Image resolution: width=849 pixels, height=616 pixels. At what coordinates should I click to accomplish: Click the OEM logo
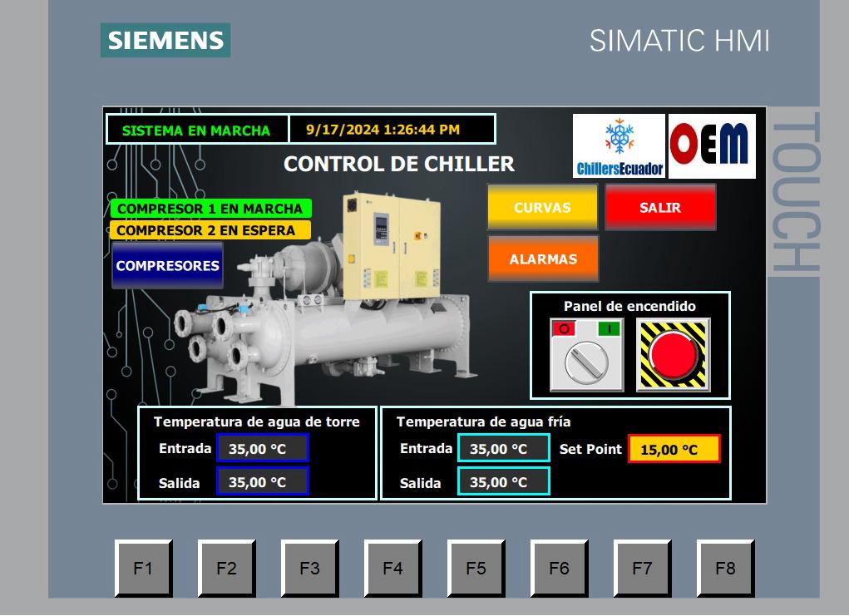pyautogui.click(x=712, y=146)
